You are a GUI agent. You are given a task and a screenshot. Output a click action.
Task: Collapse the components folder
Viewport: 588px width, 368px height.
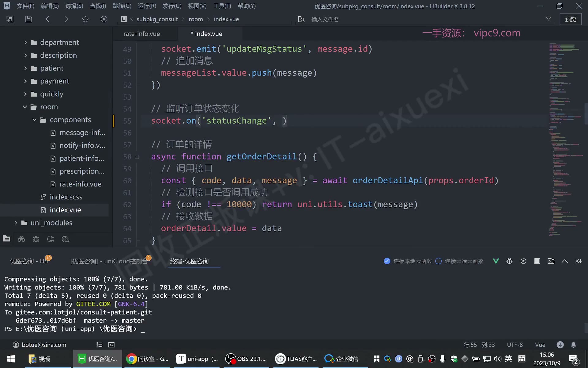pyautogui.click(x=35, y=120)
